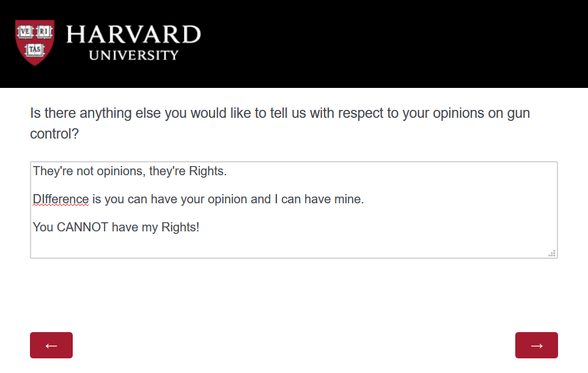
Task: Go back using the left arrow button
Action: coord(51,345)
